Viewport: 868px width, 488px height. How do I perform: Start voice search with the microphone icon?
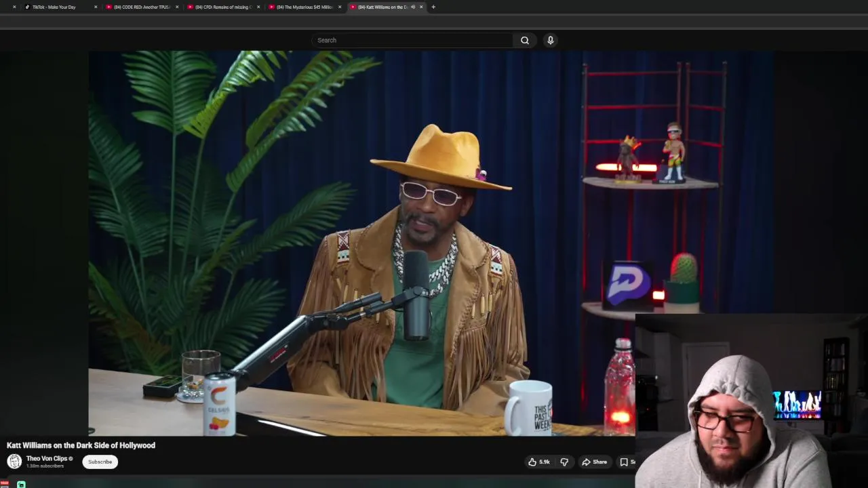(551, 40)
